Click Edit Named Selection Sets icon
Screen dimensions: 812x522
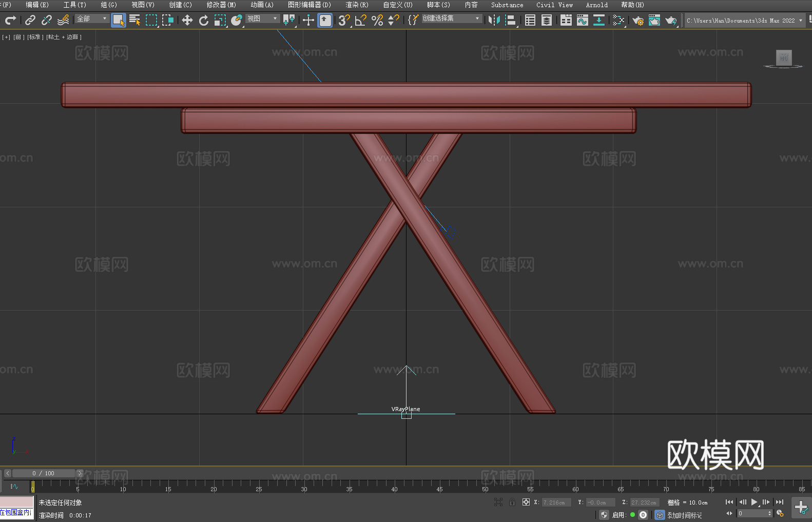tap(413, 20)
